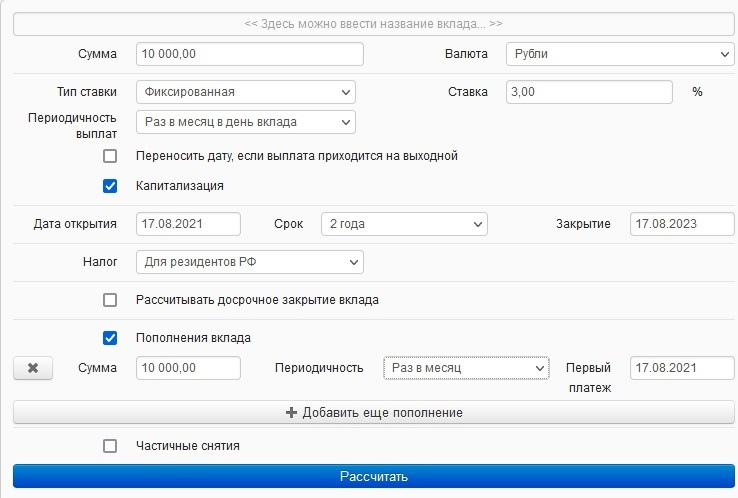
Task: Click the Капитализация label text
Action: coord(180,186)
